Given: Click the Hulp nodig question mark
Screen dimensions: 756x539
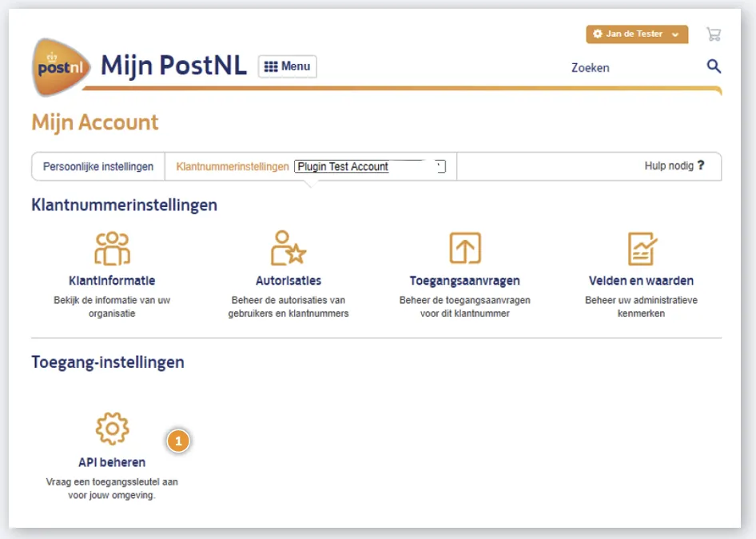Looking at the screenshot, I should (701, 166).
